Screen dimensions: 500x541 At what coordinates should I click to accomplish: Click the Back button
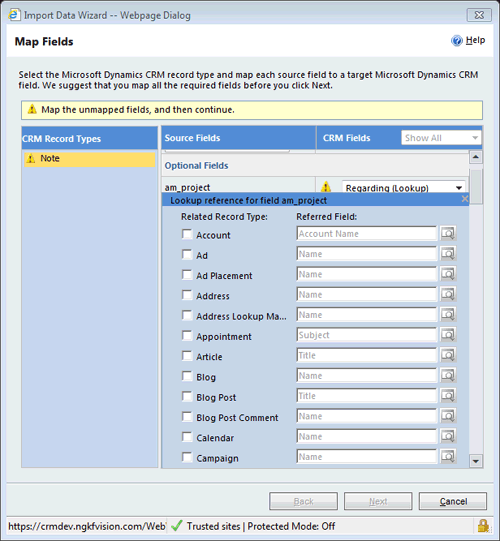(x=303, y=501)
